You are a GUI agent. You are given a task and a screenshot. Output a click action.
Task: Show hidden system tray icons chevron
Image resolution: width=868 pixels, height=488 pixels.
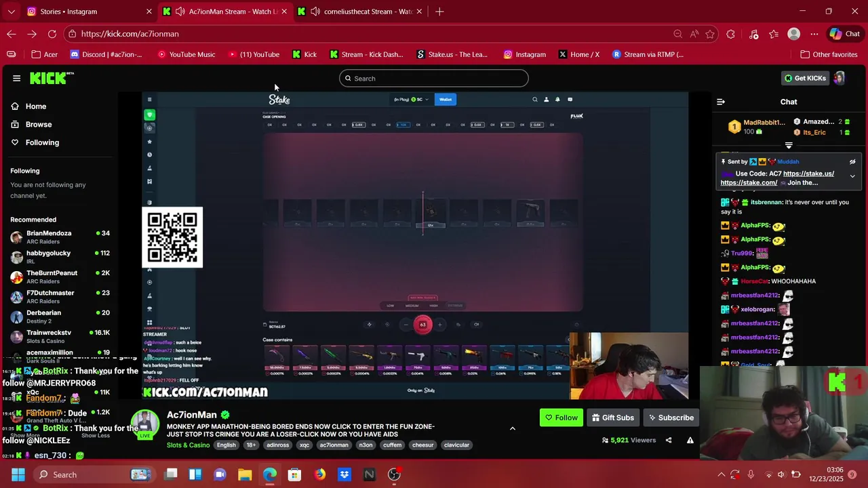point(721,474)
